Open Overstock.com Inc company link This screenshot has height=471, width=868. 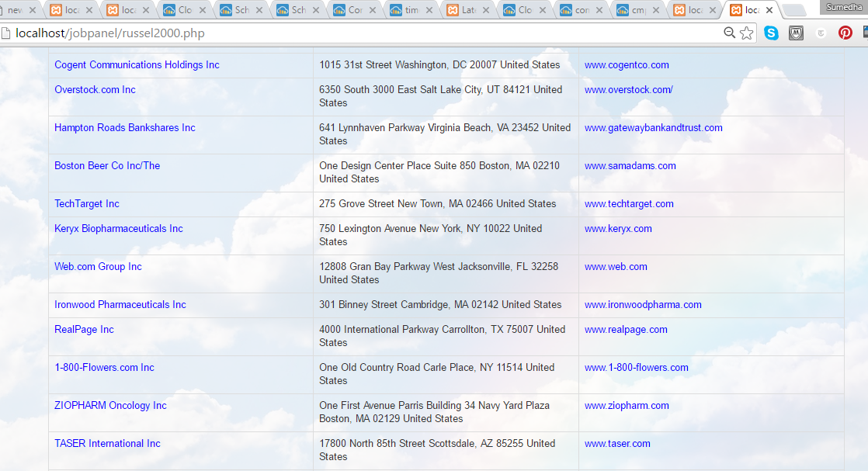pos(95,90)
